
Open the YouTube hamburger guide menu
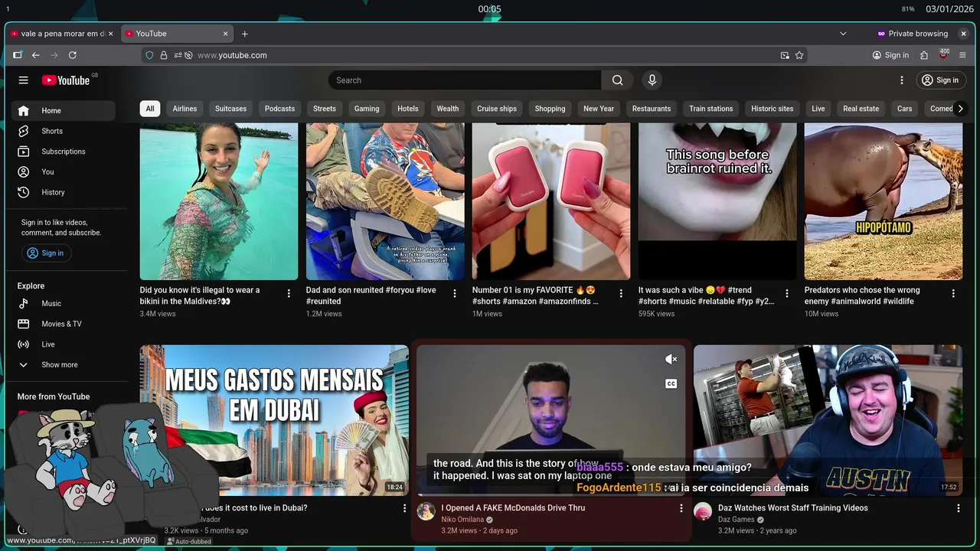[24, 80]
